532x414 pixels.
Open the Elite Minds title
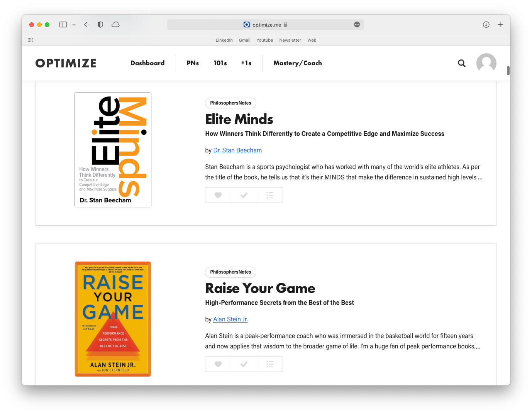click(x=239, y=119)
